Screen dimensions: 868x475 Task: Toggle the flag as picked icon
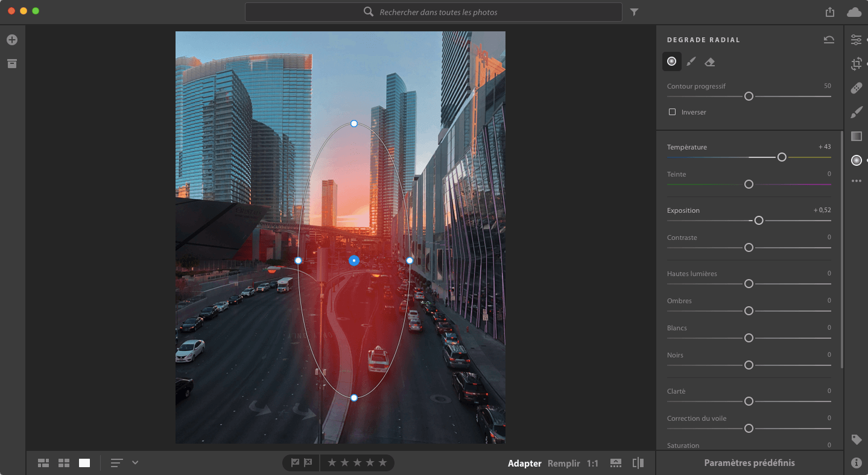point(295,463)
